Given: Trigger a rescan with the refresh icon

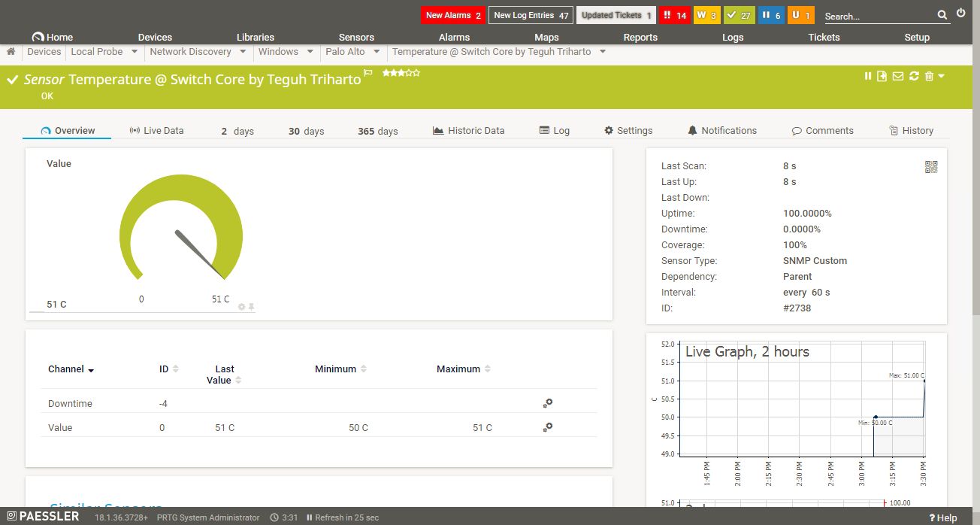Looking at the screenshot, I should 914,75.
